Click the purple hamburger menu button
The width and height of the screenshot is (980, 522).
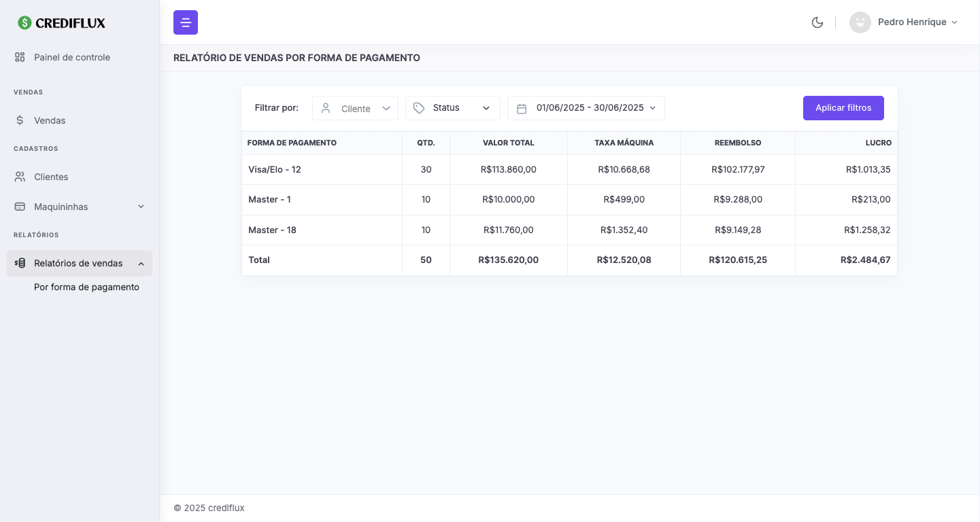(186, 22)
